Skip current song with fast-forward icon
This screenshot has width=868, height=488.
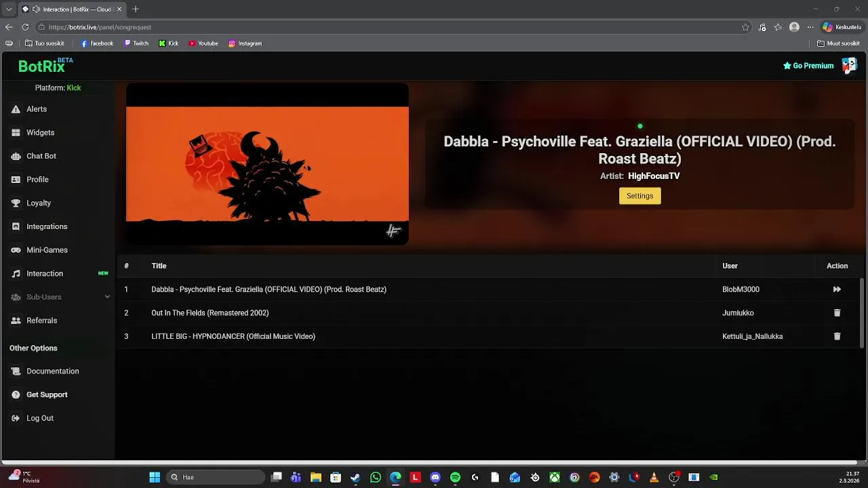click(x=837, y=289)
